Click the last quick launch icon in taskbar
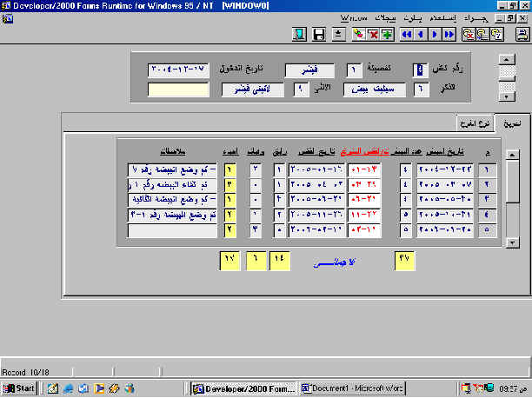This screenshot has width=532, height=398. [x=130, y=388]
